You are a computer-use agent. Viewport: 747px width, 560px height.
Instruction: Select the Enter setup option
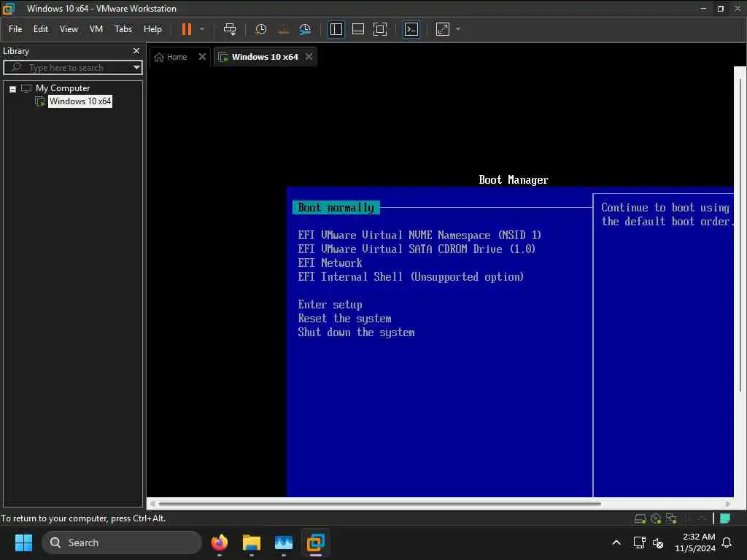tap(330, 305)
